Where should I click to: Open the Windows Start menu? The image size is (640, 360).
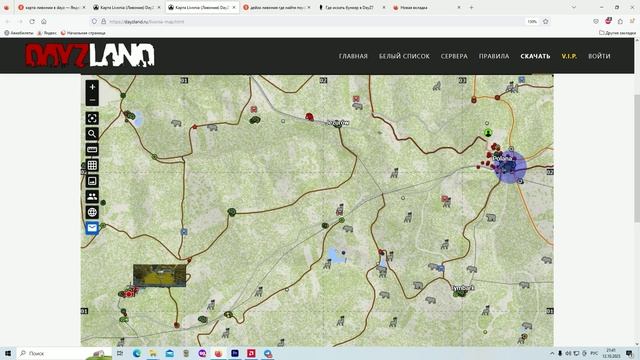(7, 353)
